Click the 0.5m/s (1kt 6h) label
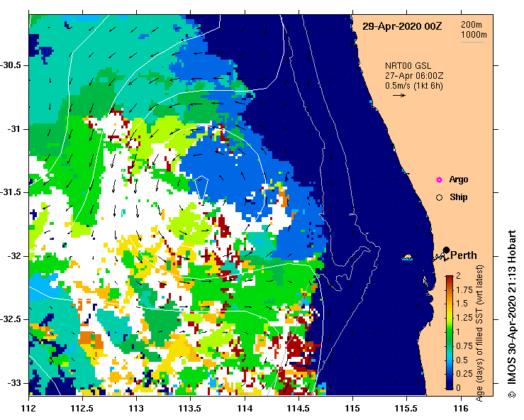This screenshot has height=420, width=524. (x=413, y=86)
